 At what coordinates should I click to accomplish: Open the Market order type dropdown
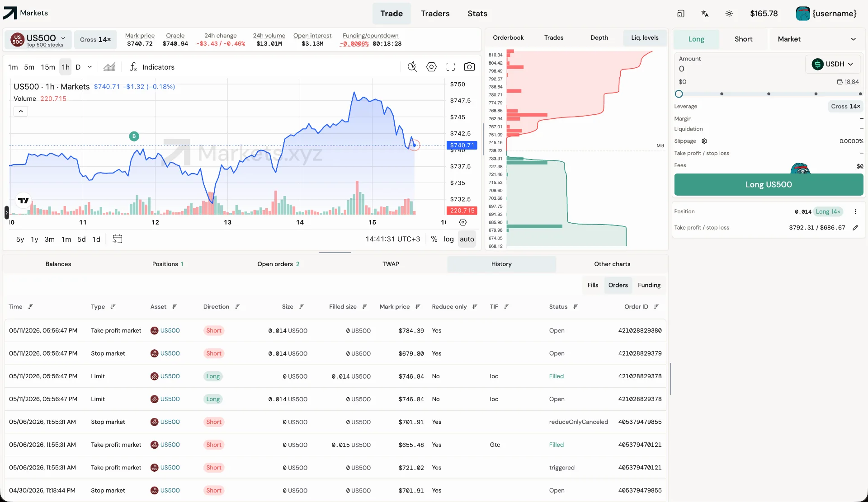click(x=816, y=39)
